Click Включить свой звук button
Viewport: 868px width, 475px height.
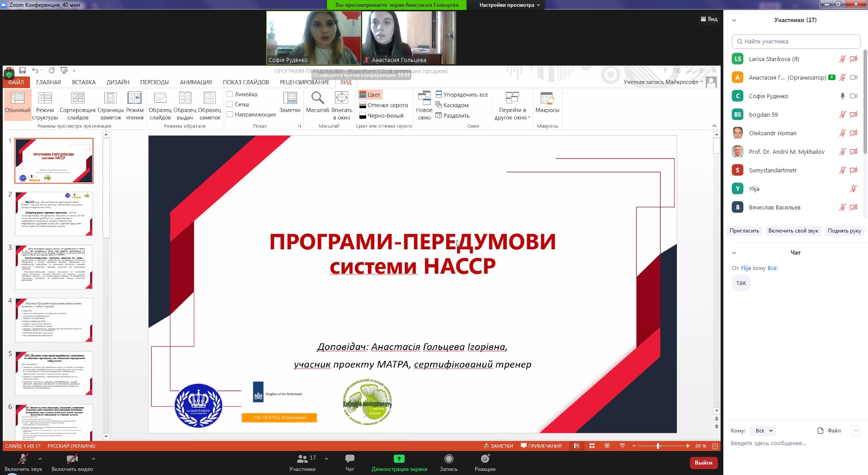coord(793,231)
